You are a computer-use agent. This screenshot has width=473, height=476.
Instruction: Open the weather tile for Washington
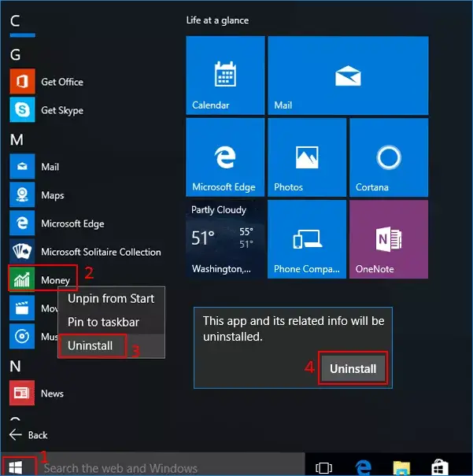tap(225, 239)
